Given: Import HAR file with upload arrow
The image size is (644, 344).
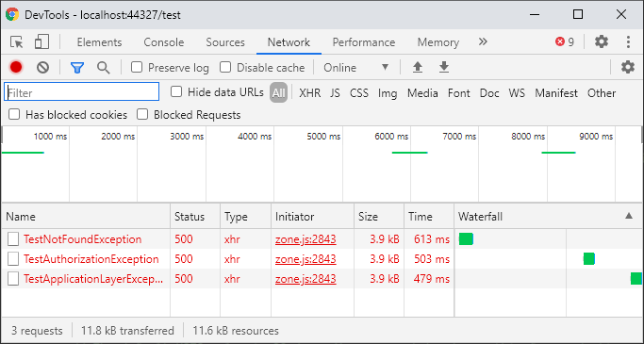Looking at the screenshot, I should [x=418, y=67].
